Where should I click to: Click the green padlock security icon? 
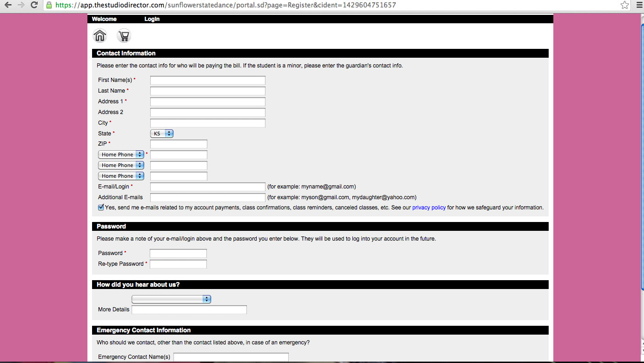49,5
